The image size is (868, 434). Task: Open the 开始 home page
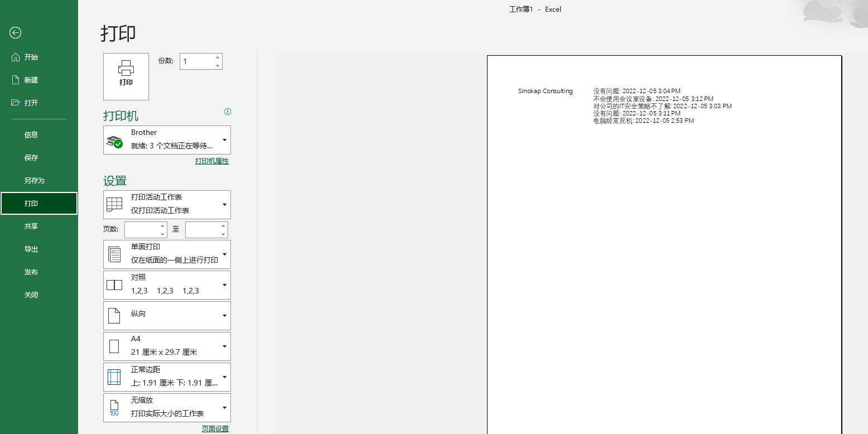(31, 57)
